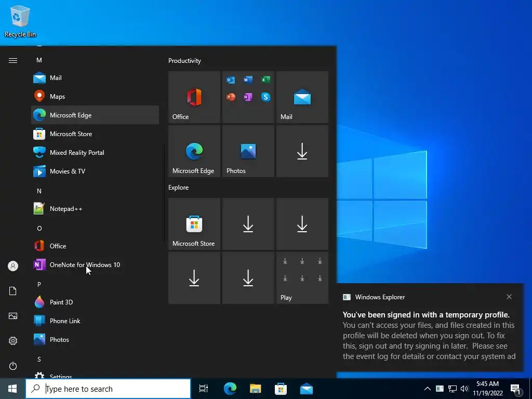Open Photos from the app list
The height and width of the screenshot is (399, 532).
point(95,339)
